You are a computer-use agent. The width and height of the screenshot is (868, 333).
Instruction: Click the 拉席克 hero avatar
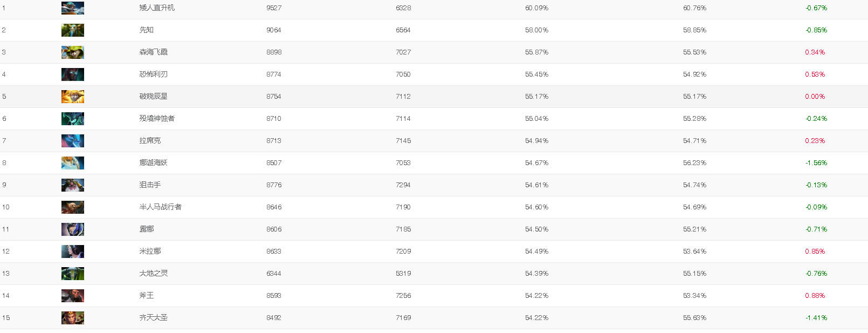coord(73,141)
